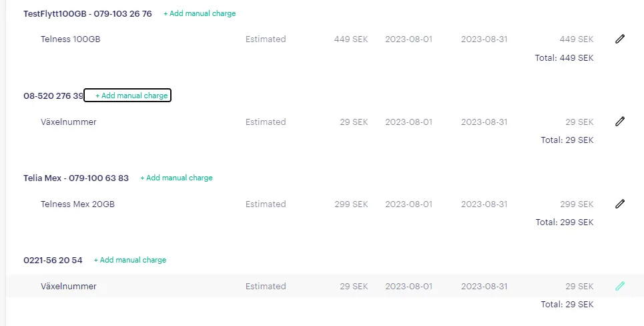Viewport: 644px width, 326px height.
Task: Click the Total: 449 SEK amount
Action: click(564, 58)
